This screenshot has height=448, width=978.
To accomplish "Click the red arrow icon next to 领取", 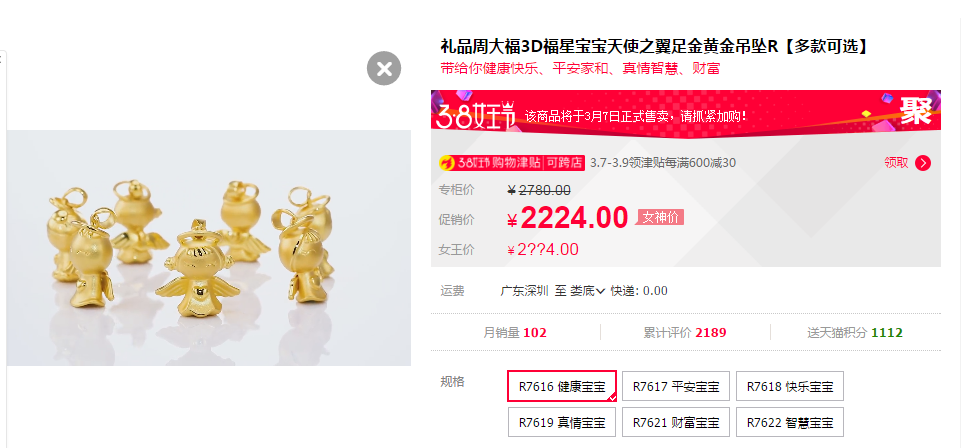I will [922, 163].
